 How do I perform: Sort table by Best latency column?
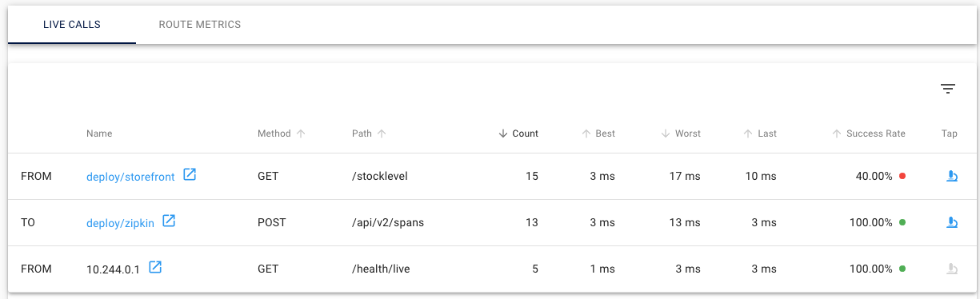[598, 134]
